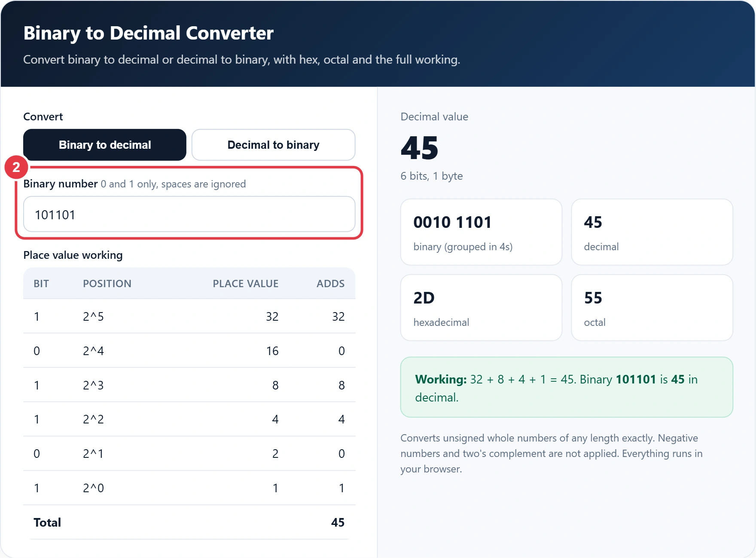Image resolution: width=756 pixels, height=558 pixels.
Task: Click the 2^0 position cell
Action: (x=93, y=488)
